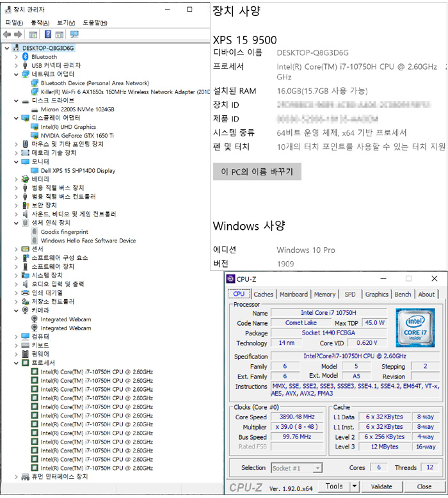
Task: Open the Tools dropdown arrow in CPU-Z
Action: click(355, 486)
